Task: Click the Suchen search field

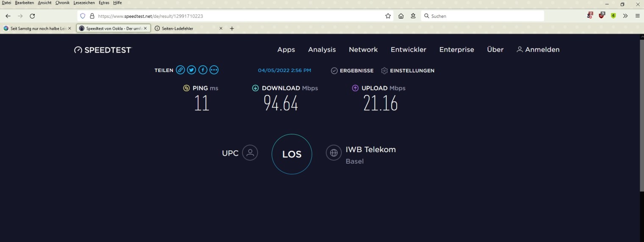Action: tap(483, 16)
